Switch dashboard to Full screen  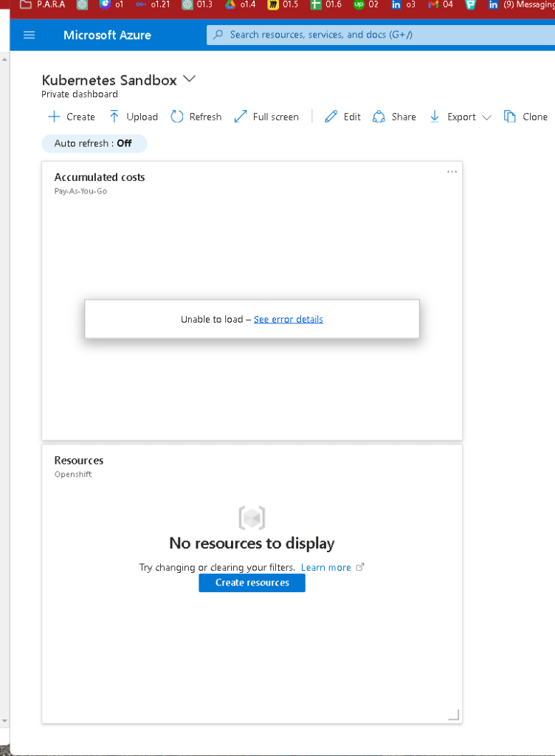pyautogui.click(x=266, y=117)
